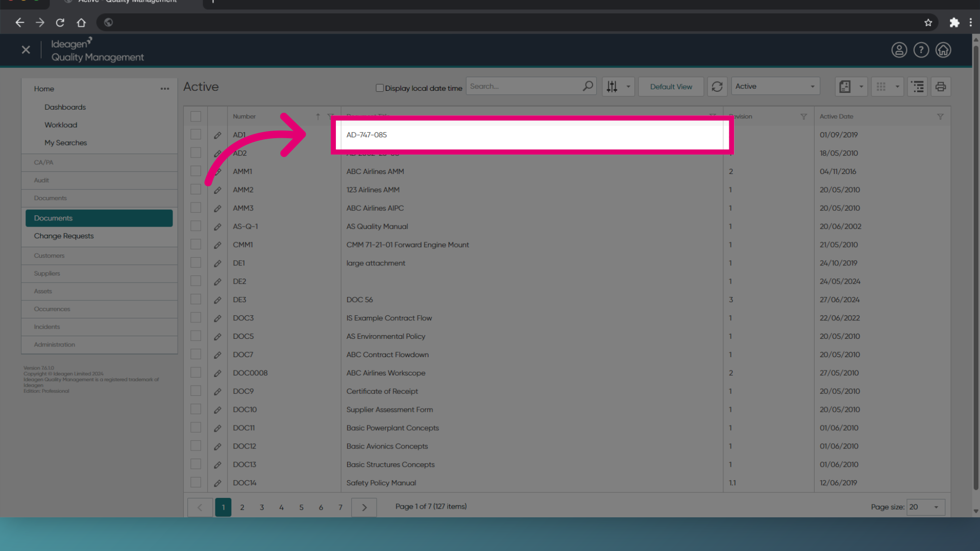This screenshot has width=980, height=551.
Task: Expand the Suppliers menu section
Action: (99, 273)
